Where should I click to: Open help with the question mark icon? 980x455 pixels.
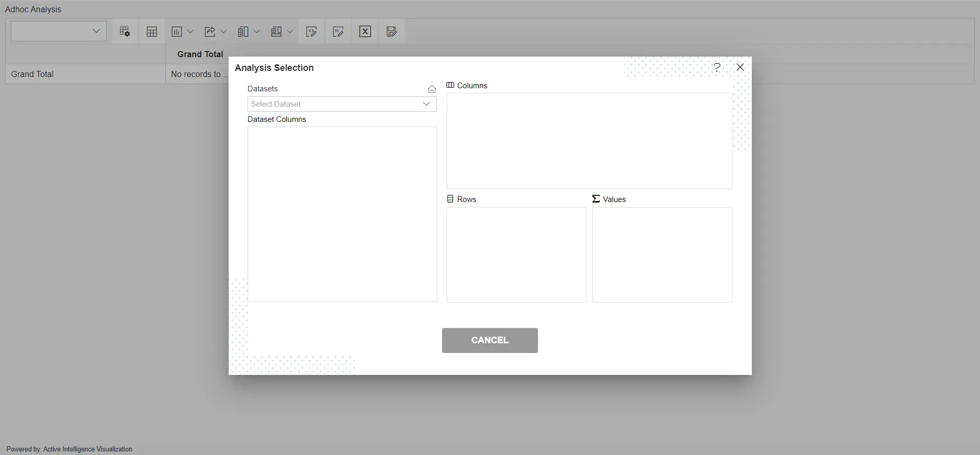717,67
